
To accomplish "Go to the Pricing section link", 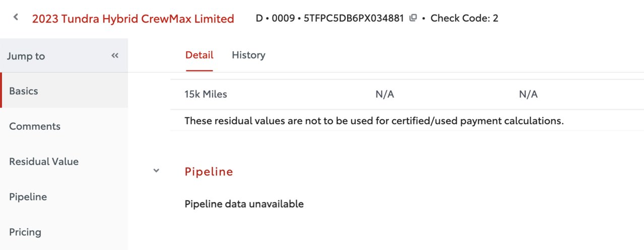I will point(64,231).
